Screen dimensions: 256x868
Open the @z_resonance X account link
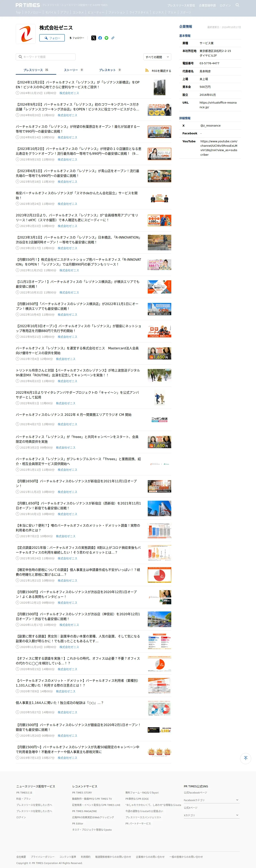[x=211, y=126]
